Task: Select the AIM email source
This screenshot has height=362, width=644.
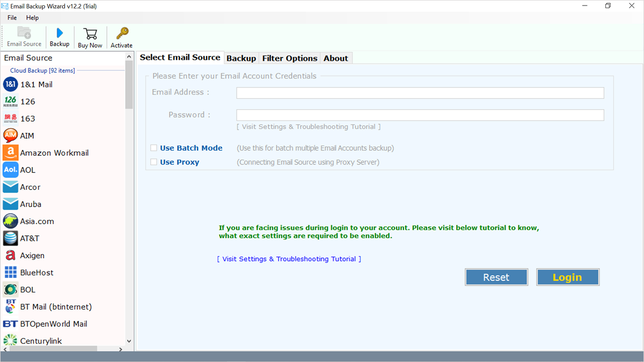Action: (x=27, y=135)
